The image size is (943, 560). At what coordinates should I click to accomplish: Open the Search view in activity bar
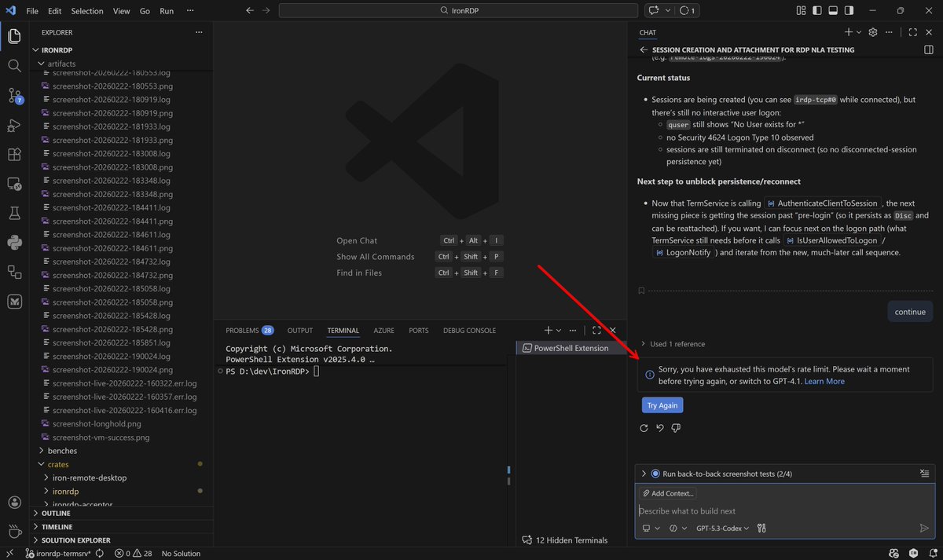(14, 66)
